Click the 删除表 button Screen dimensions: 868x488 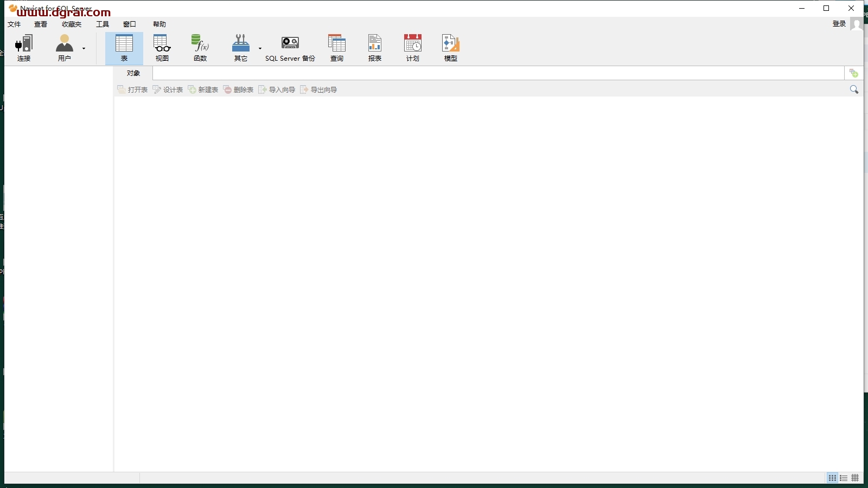238,89
